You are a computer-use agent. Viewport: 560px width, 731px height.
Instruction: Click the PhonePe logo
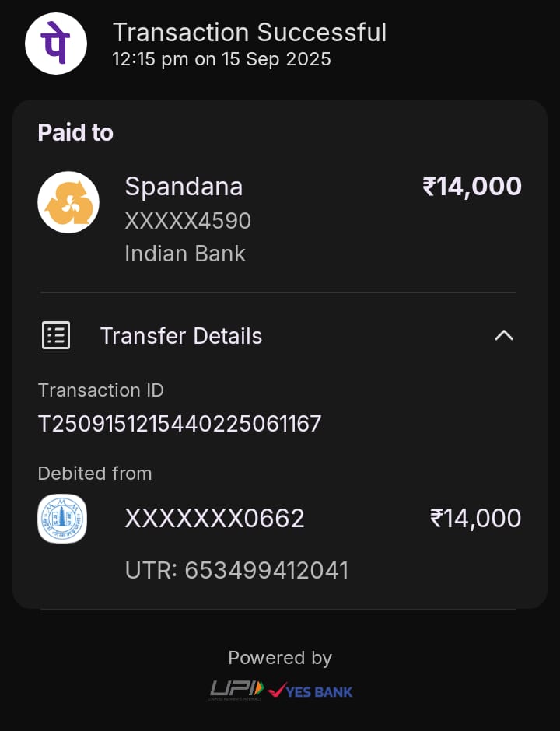click(55, 44)
